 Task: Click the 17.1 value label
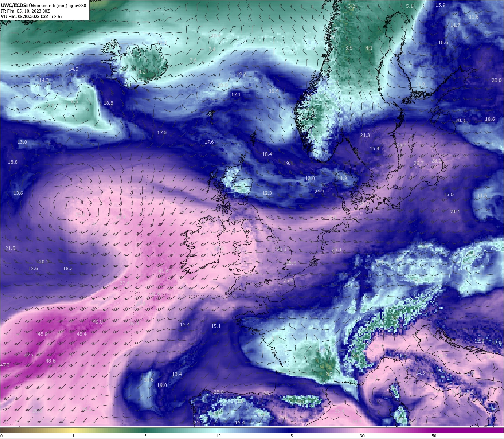pyautogui.click(x=236, y=95)
